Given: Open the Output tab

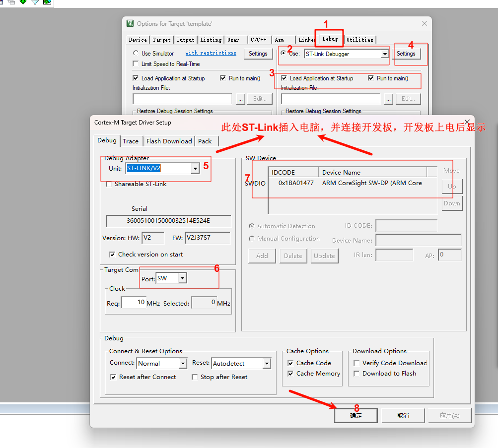Looking at the screenshot, I should point(185,40).
